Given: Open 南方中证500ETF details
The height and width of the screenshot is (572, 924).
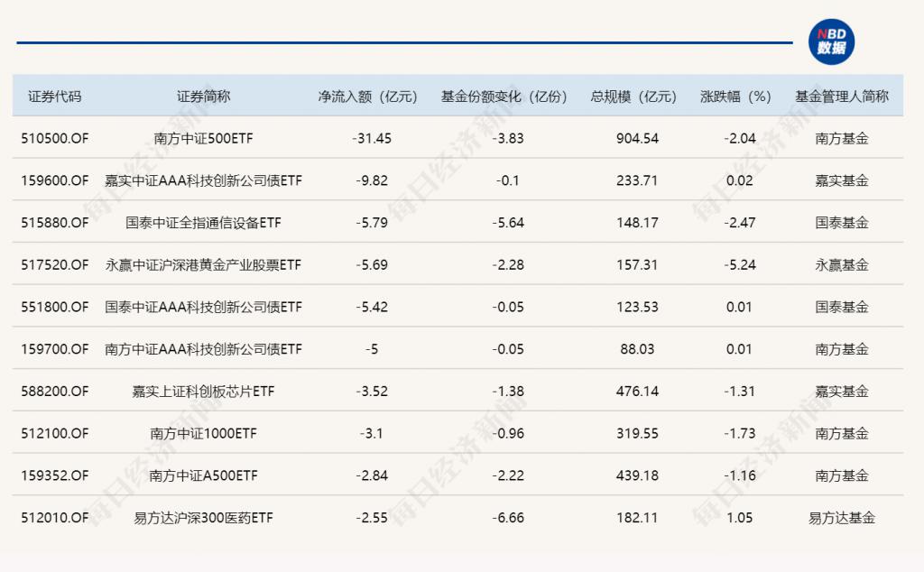Looking at the screenshot, I should (x=206, y=138).
